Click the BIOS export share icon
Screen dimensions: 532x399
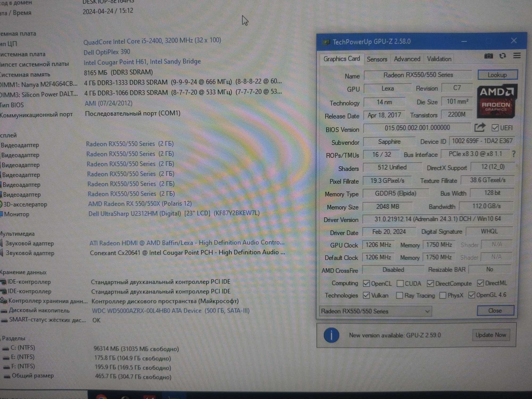480,128
